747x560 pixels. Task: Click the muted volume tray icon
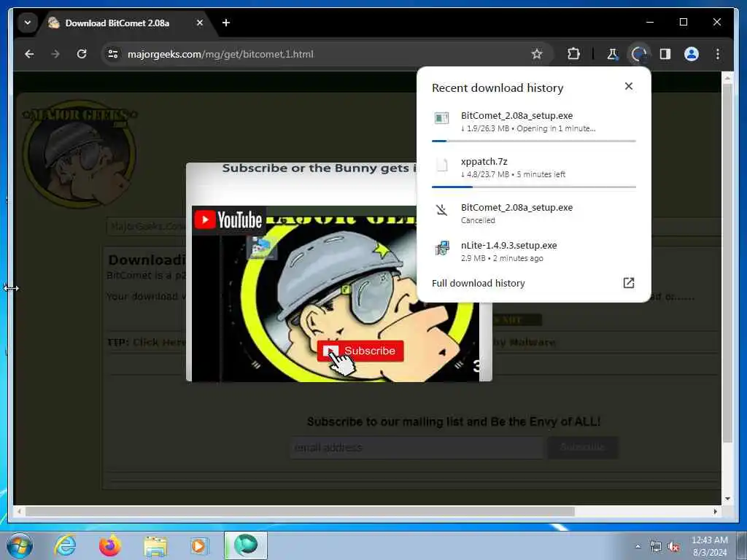click(x=673, y=547)
